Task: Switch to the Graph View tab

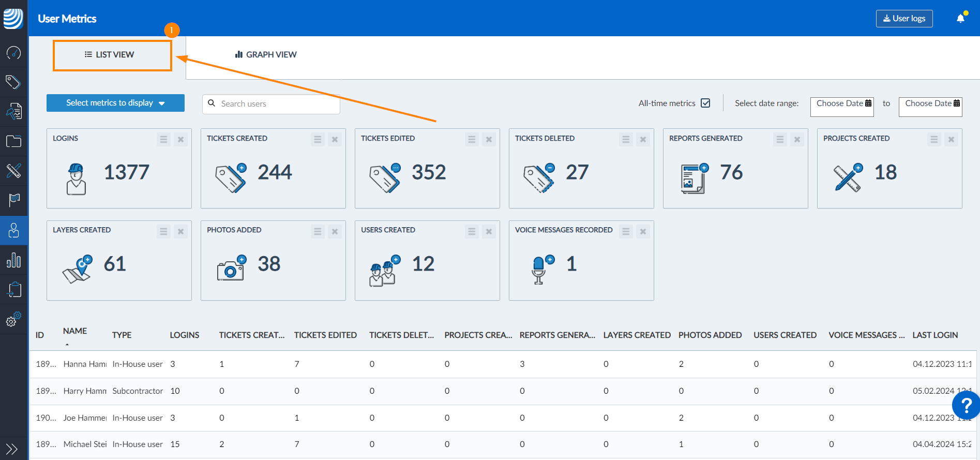Action: [266, 54]
